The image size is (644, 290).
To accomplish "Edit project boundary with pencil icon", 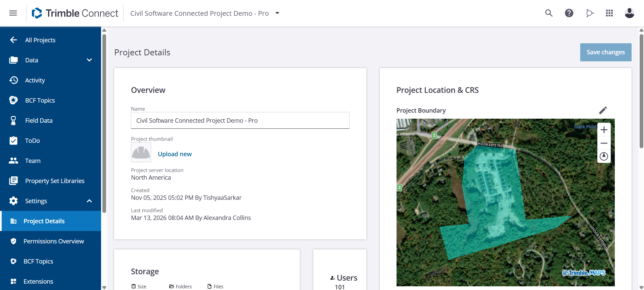I will pyautogui.click(x=603, y=110).
